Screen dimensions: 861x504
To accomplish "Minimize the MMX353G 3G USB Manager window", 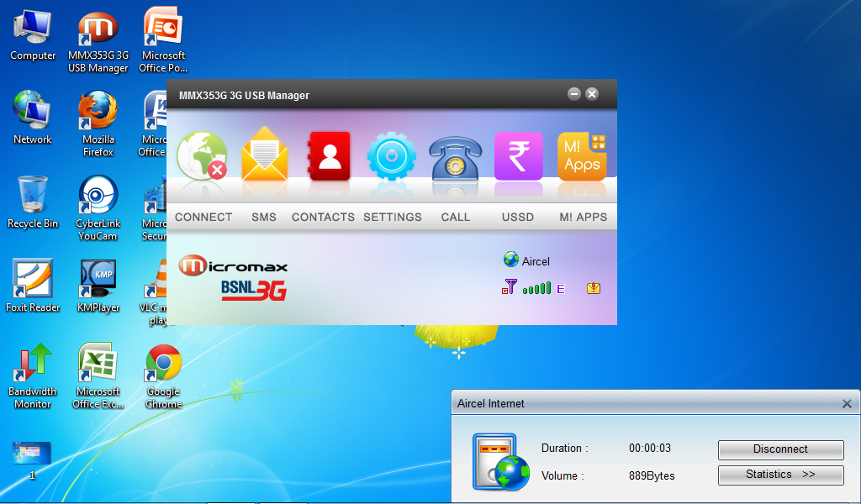I will point(573,94).
